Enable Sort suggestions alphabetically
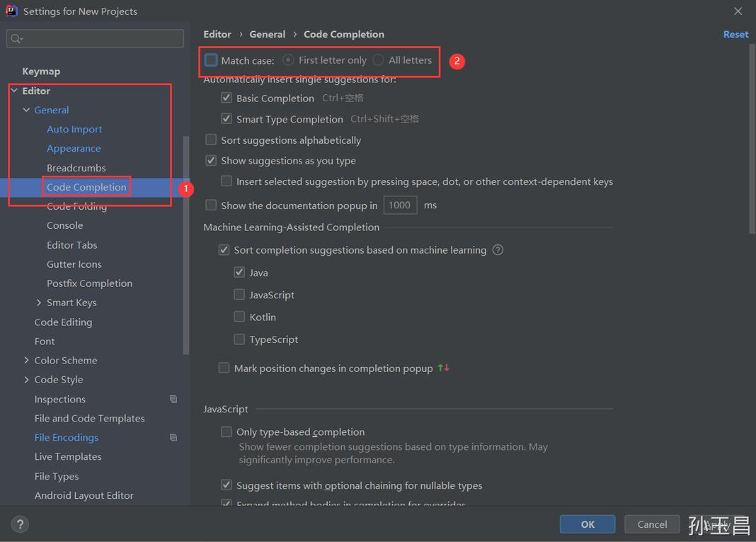Screen dimensions: 756x542 210,140
